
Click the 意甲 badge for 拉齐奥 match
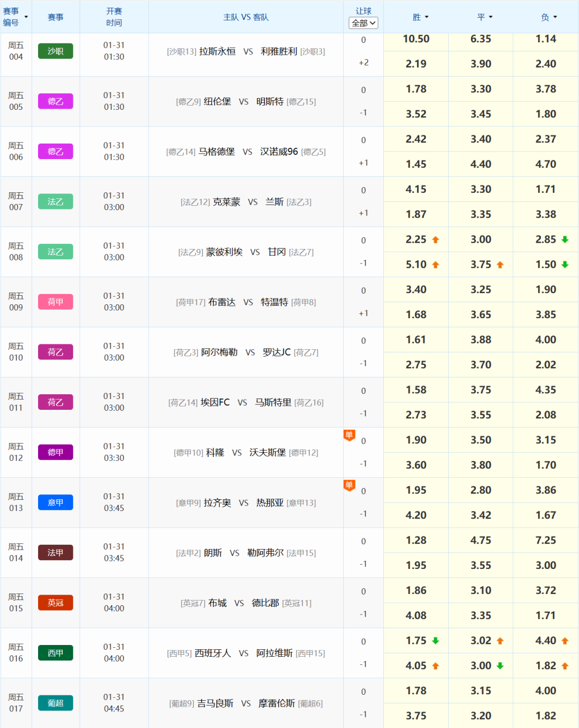click(55, 502)
